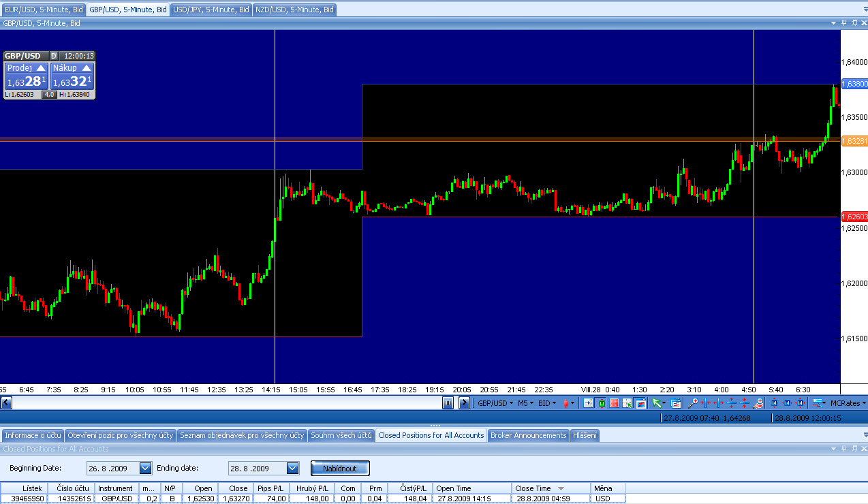Screen dimensions: 868x504
Task: Open the indicators lines dropdown icon
Action: (x=819, y=403)
